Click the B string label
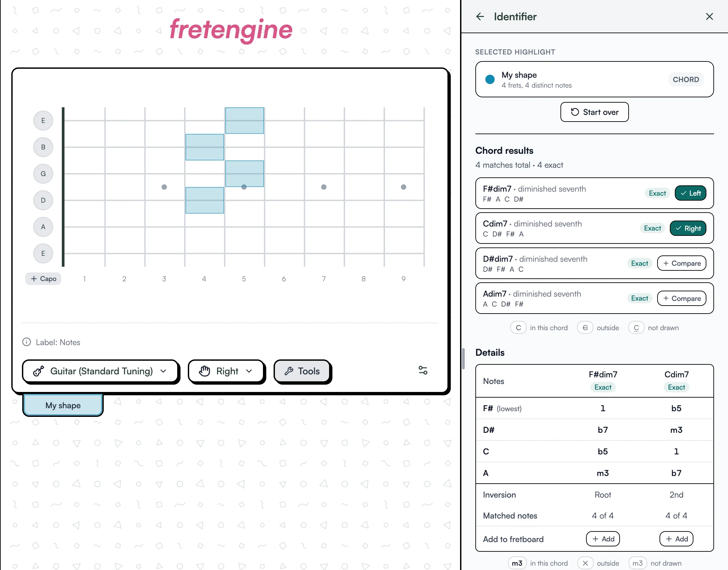 (43, 147)
